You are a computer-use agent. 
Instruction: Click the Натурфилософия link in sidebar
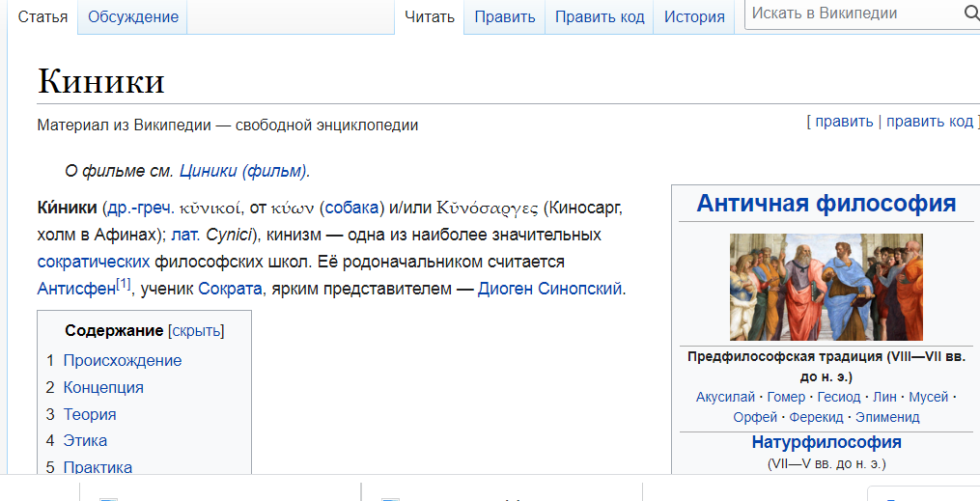pos(826,442)
